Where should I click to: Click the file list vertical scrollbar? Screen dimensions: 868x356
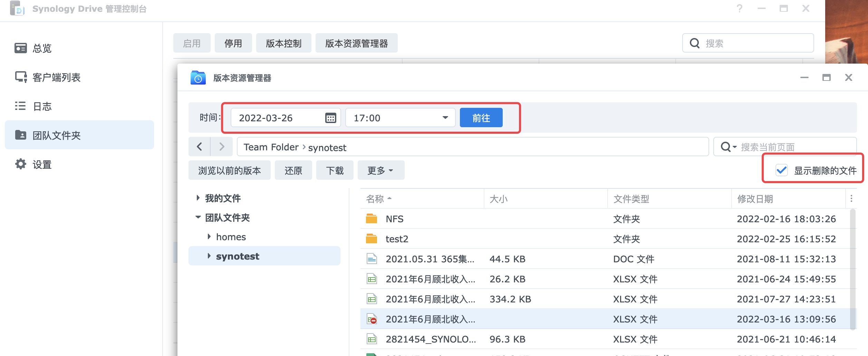pyautogui.click(x=853, y=270)
